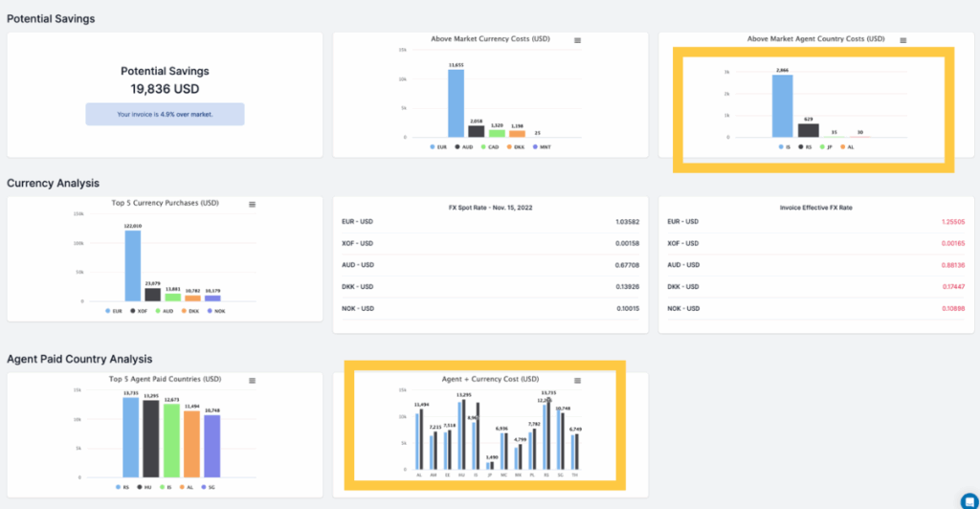
Task: Open the Top 5 Agent Paid Countries menu
Action: coord(252,381)
